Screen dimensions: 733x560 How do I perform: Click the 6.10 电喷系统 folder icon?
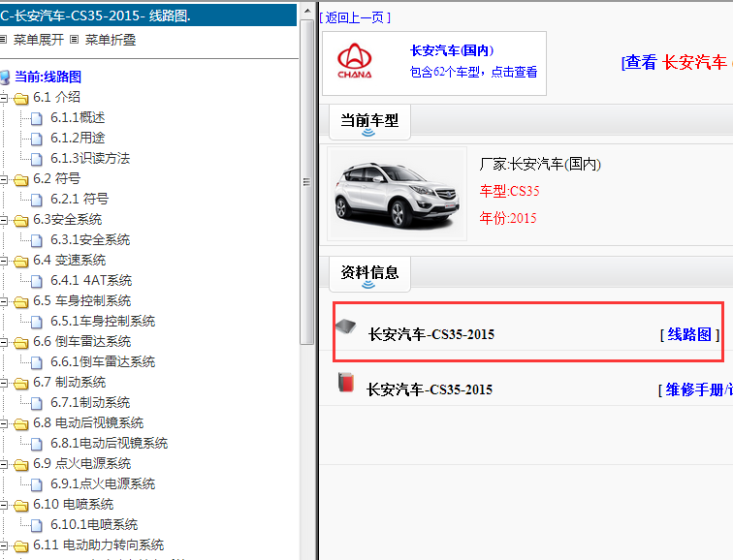click(x=20, y=505)
